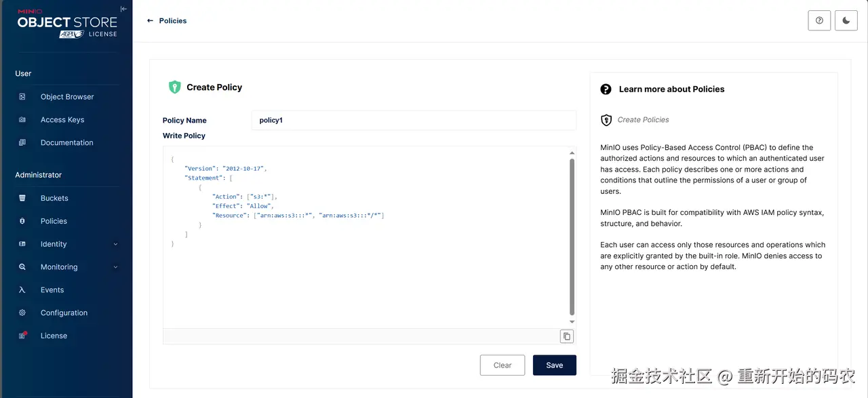
Task: Save the new policy
Action: coord(554,365)
